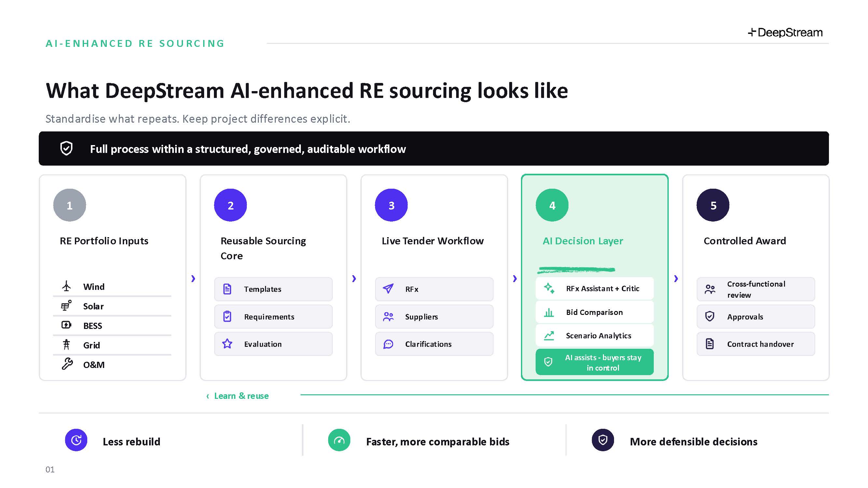Click the Faster, more comparable bids text
868x488 pixels.
(438, 441)
